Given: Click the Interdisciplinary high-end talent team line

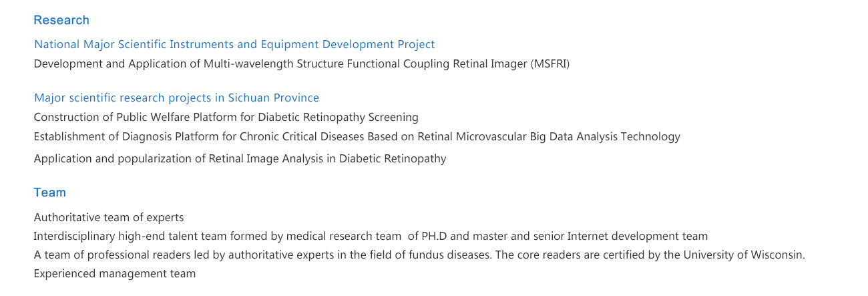Looking at the screenshot, I should point(371,237).
